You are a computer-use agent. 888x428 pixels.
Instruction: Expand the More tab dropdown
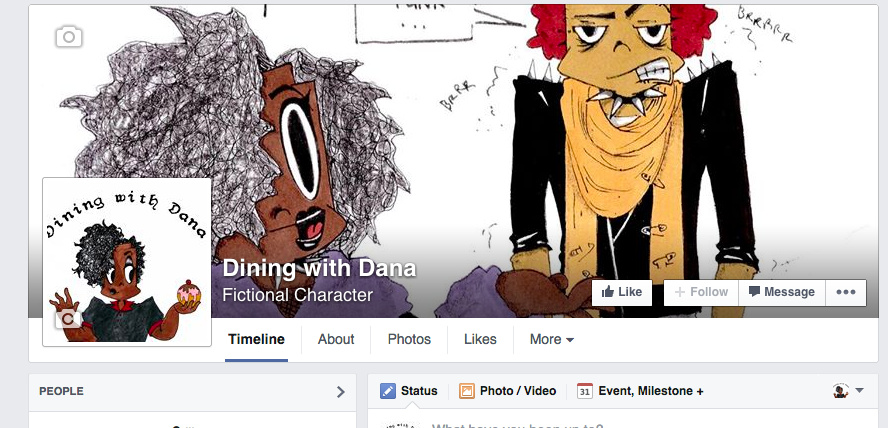tap(552, 339)
